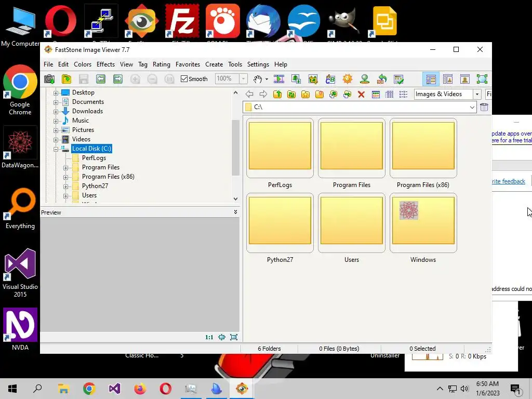Expand the Python27 tree node
The image size is (532, 399).
[65, 187]
